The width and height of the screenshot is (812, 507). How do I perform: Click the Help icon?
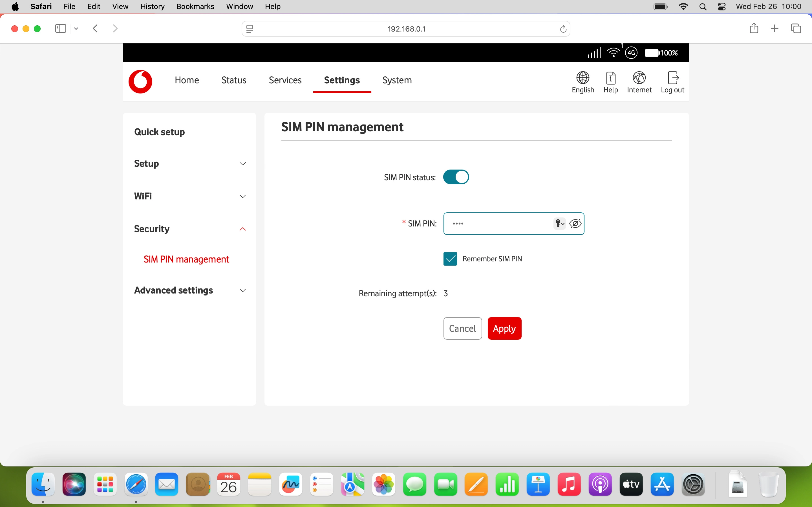click(610, 78)
